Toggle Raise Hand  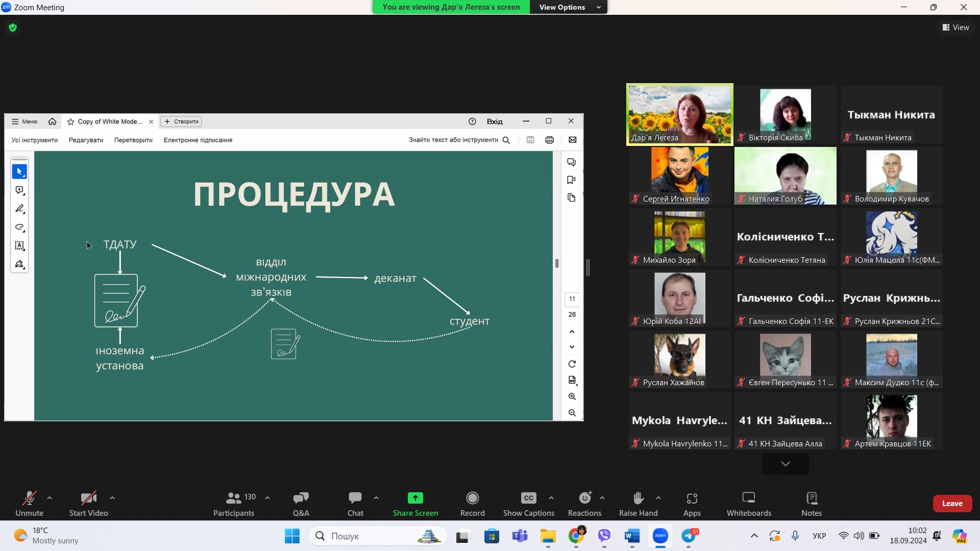638,498
